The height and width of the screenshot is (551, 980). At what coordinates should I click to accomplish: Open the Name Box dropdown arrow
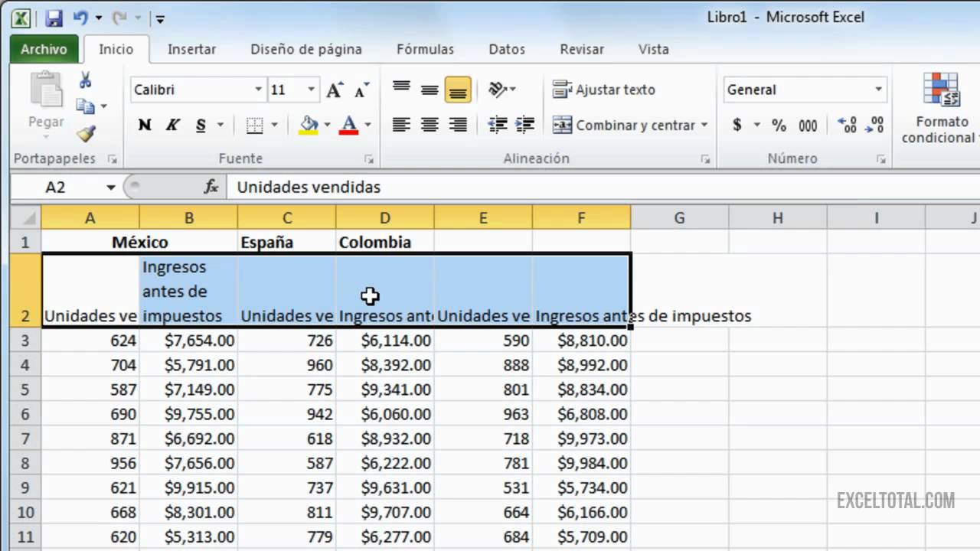click(x=111, y=187)
